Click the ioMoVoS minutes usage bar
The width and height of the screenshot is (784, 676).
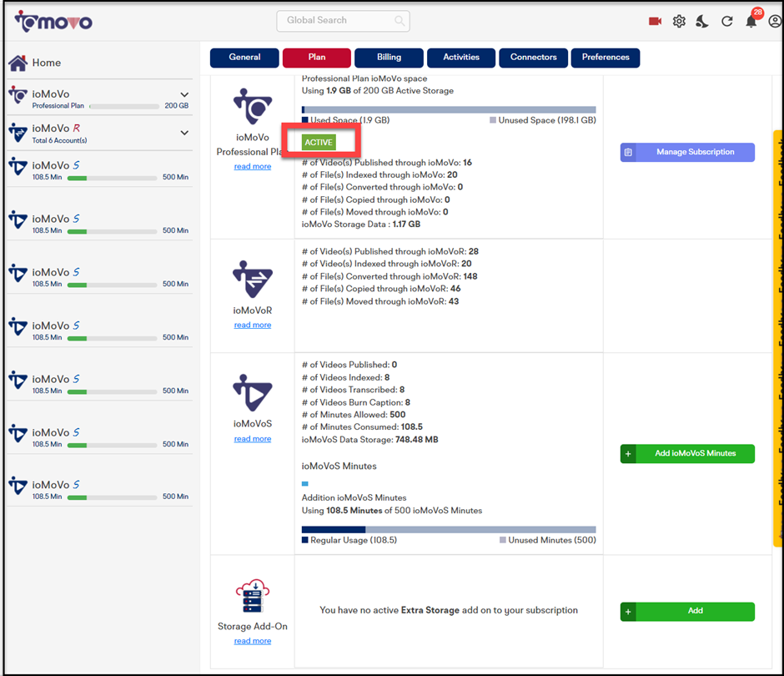pos(449,529)
